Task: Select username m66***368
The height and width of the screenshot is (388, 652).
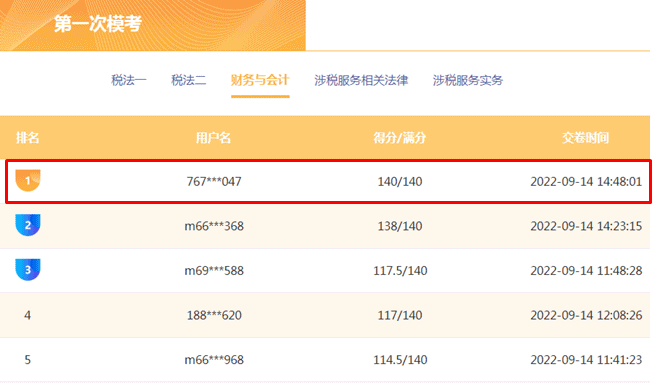Action: [x=214, y=226]
